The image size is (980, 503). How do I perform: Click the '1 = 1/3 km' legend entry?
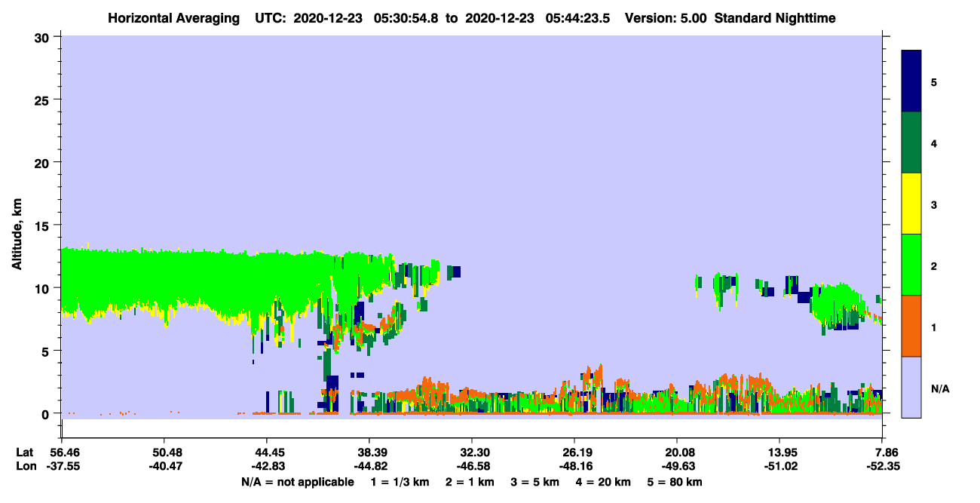click(400, 482)
